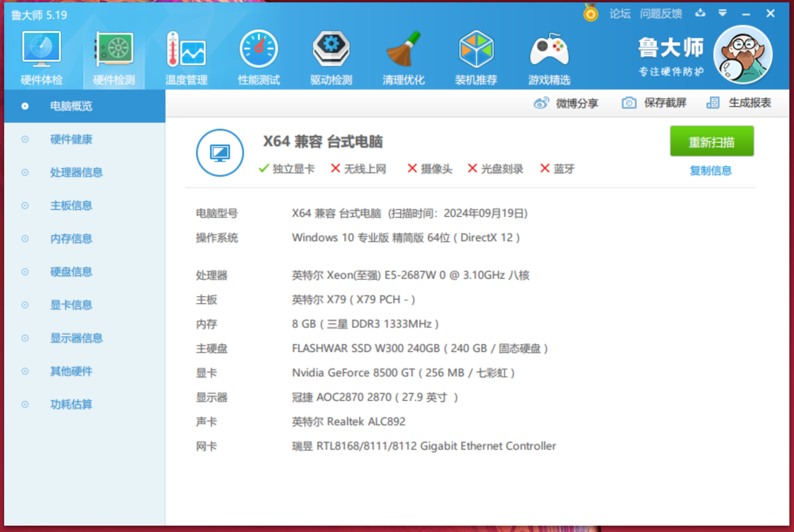This screenshot has width=794, height=532.
Task: Open 清理优化 cleanup broom icon
Action: 404,58
